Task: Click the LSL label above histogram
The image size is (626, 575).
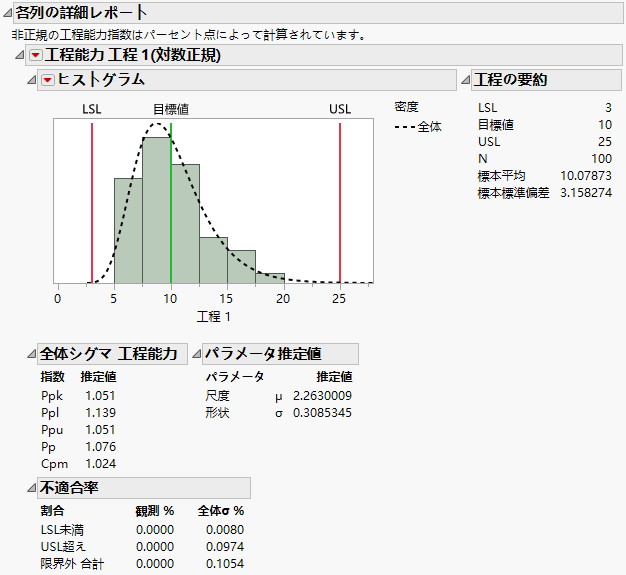Action: coord(92,109)
